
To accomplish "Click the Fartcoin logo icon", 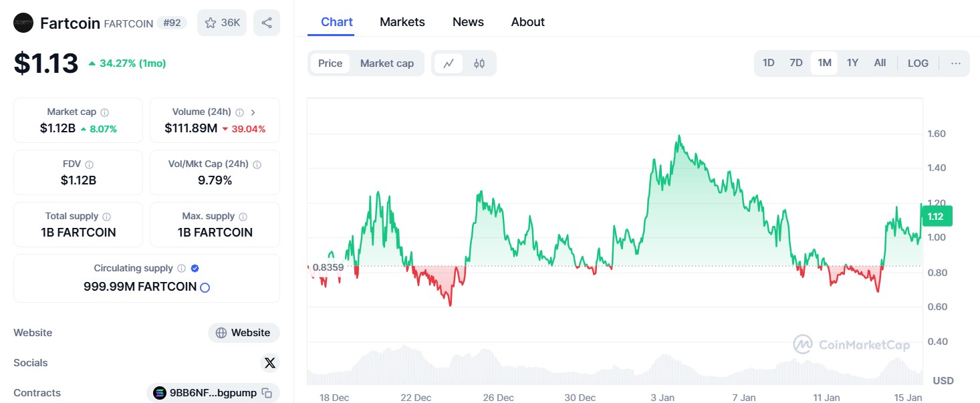I will (x=23, y=23).
